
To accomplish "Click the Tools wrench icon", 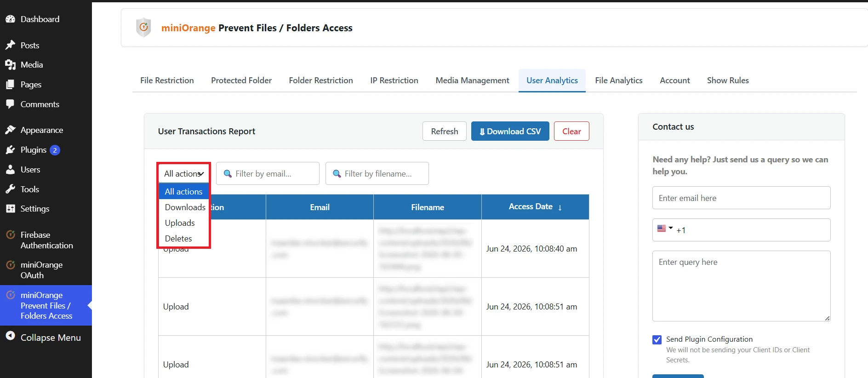I will 10,189.
